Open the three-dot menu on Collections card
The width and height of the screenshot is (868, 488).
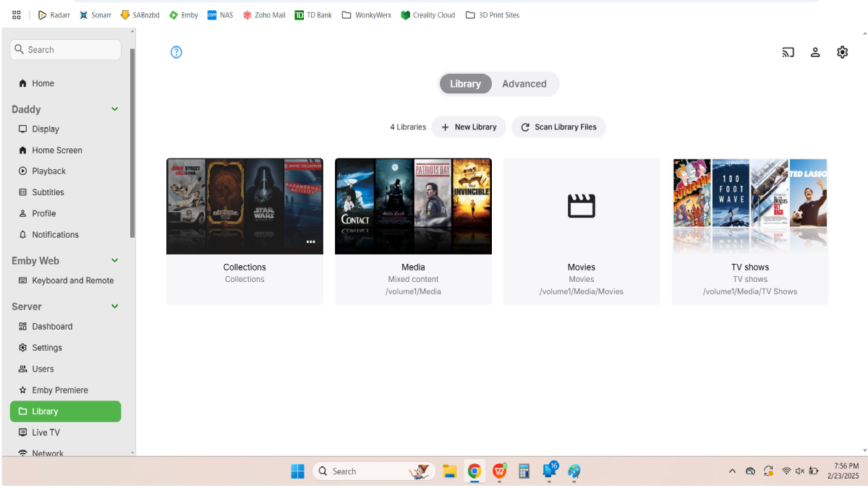coord(310,241)
